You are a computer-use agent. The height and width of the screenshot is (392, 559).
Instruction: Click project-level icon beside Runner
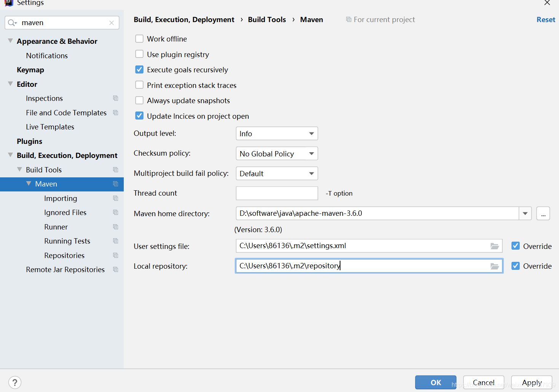pos(116,227)
